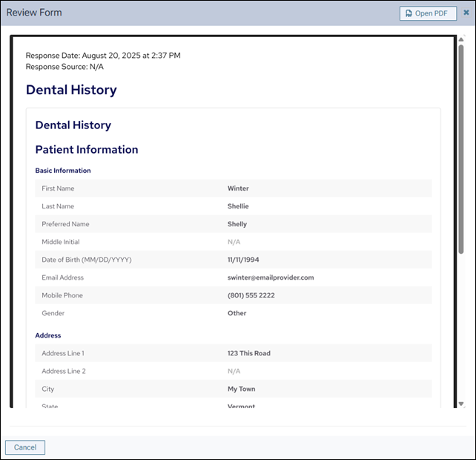Click the large Dental History title
Screen dimensions: 476x460
click(x=71, y=90)
